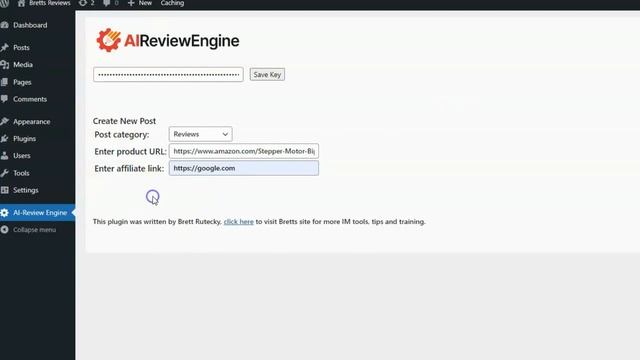Viewport: 640px width, 360px height.
Task: Collapse the admin sidebar menu
Action: tap(34, 230)
